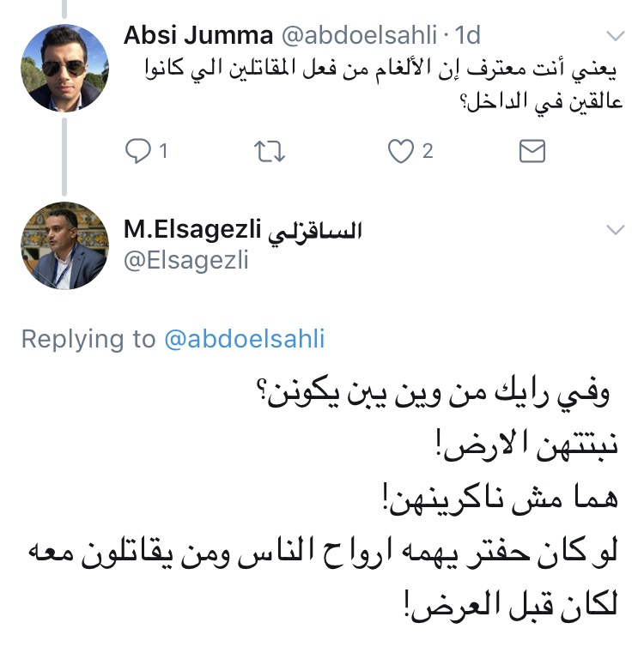Viewport: 644px width, 653px height.
Task: Tap Absi Jumma's profile picture
Action: point(64,68)
